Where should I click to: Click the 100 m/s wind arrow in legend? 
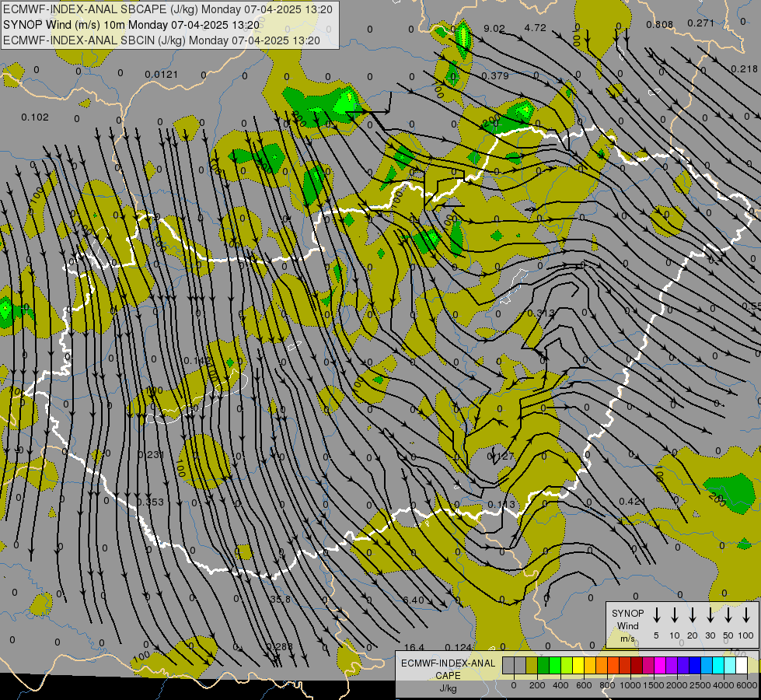746,615
